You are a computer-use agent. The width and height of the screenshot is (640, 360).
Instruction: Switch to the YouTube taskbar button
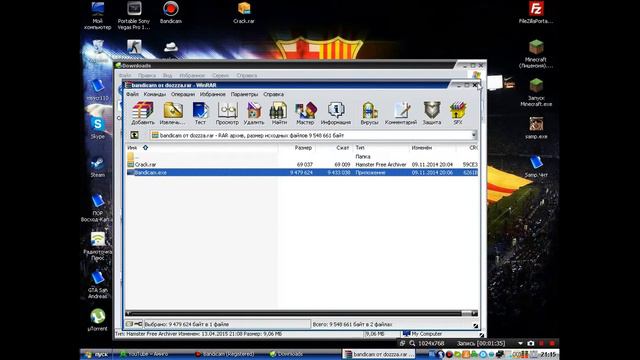(x=149, y=354)
